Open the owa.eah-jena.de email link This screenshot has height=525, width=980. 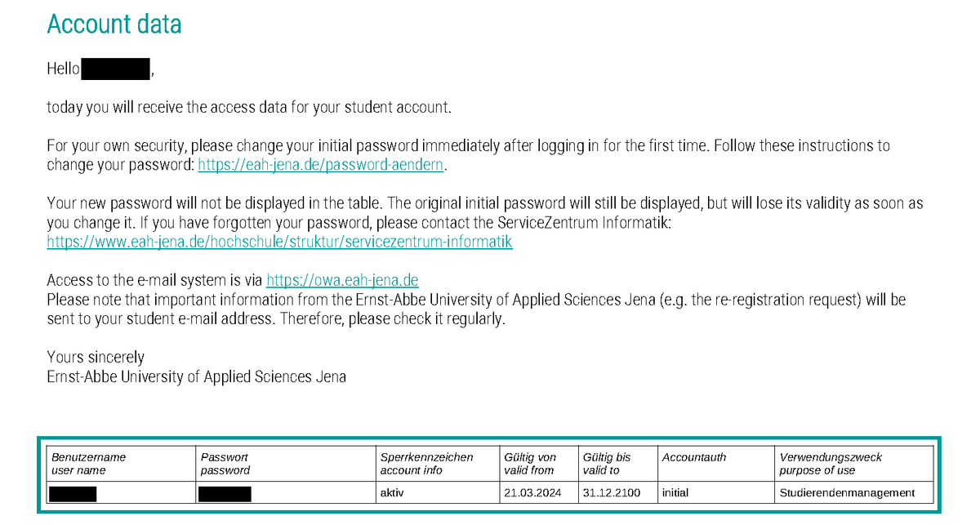click(x=342, y=280)
